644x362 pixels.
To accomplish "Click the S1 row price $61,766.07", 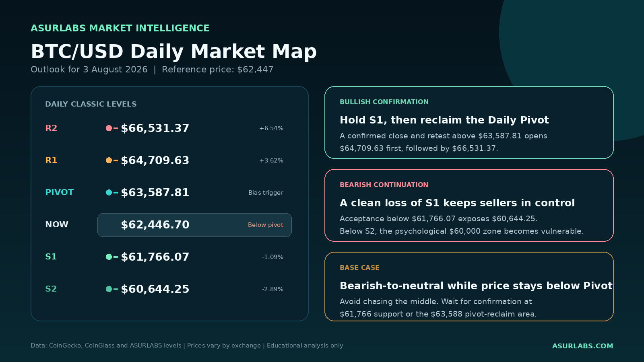I will (155, 257).
